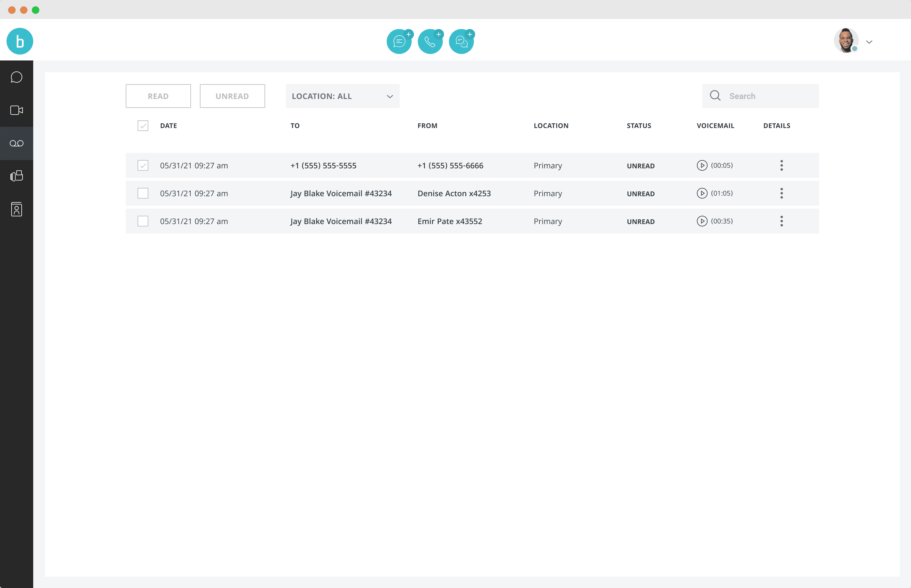Start a new chat message
This screenshot has height=588, width=911.
point(399,41)
